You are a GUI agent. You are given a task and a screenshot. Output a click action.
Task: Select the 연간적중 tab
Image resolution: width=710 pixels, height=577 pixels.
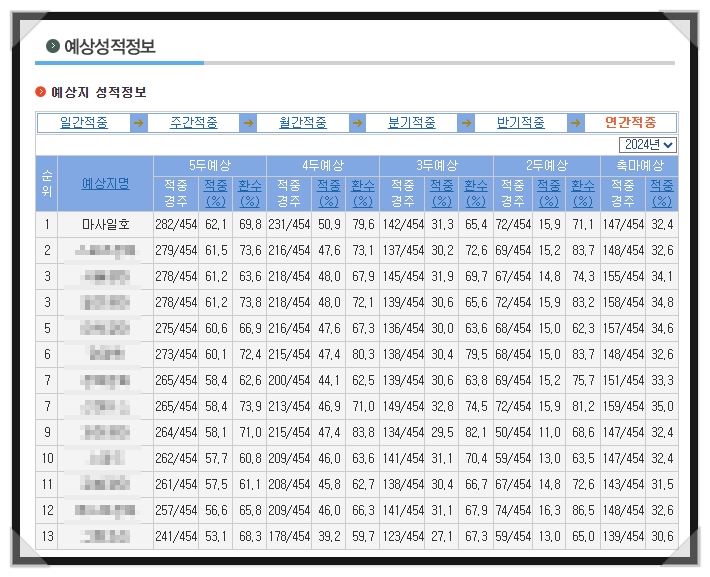coord(630,122)
